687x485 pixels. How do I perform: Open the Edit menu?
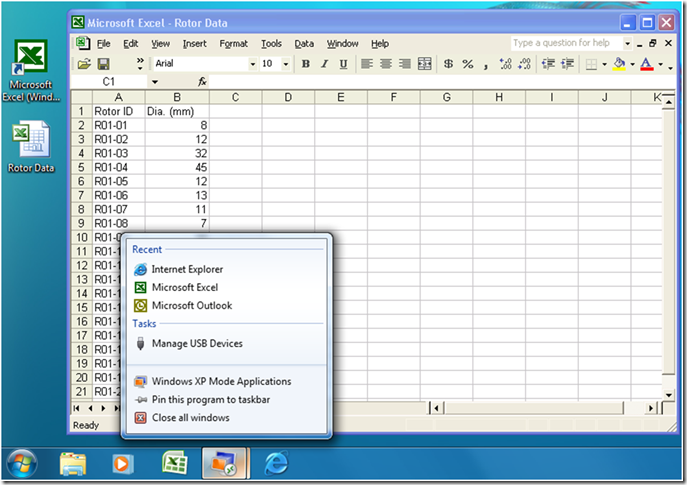131,43
